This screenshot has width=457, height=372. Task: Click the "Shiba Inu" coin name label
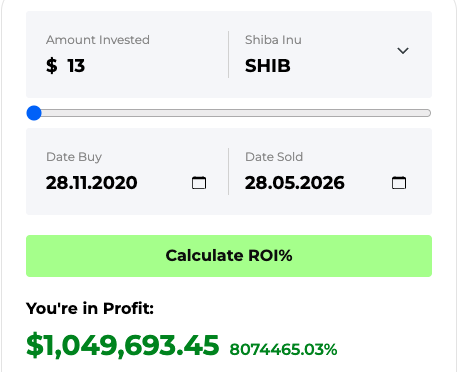click(x=273, y=40)
